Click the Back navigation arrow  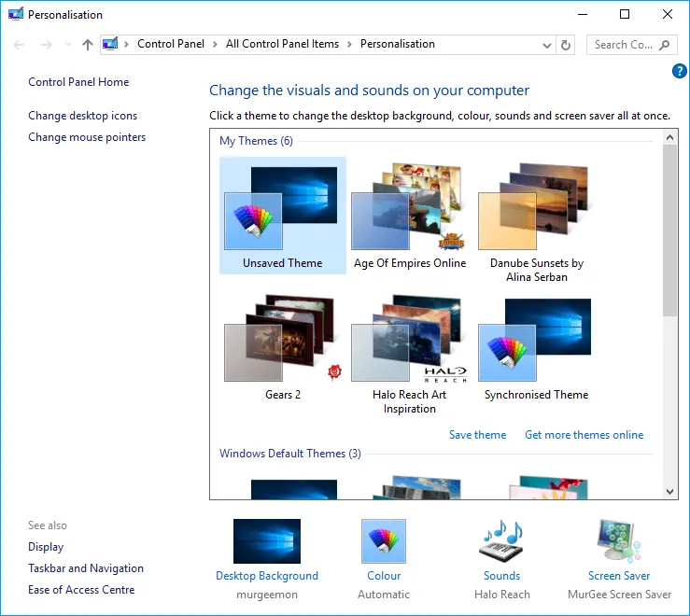pos(20,45)
